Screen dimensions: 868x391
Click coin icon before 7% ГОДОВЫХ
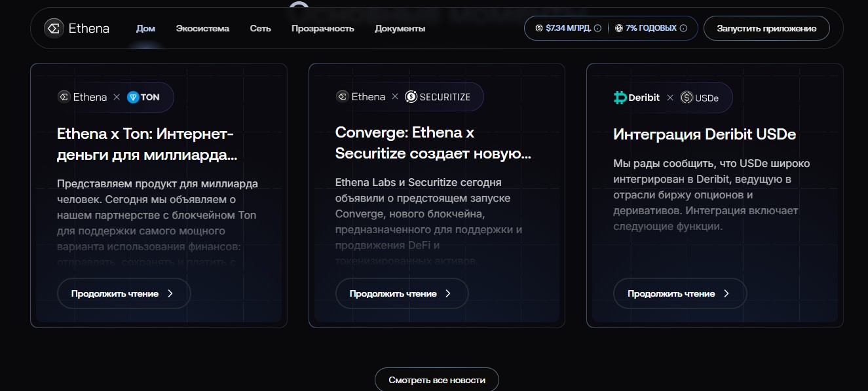click(619, 28)
